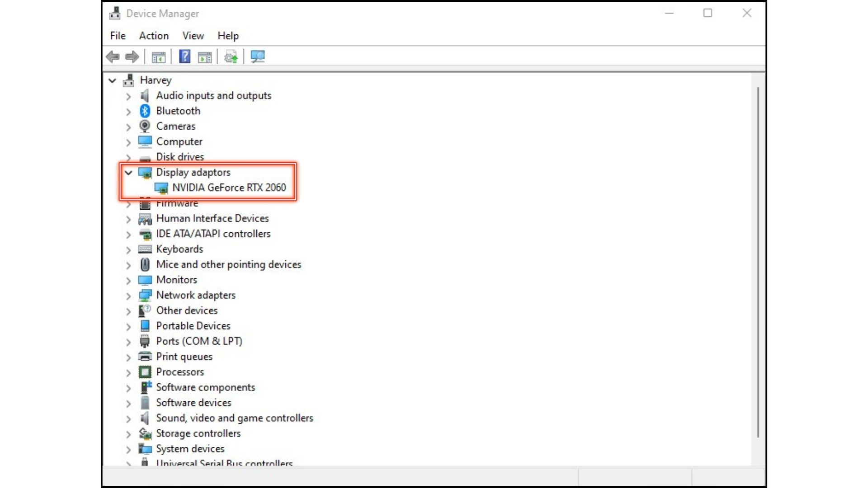868x488 pixels.
Task: Open the Action menu
Action: pyautogui.click(x=154, y=36)
